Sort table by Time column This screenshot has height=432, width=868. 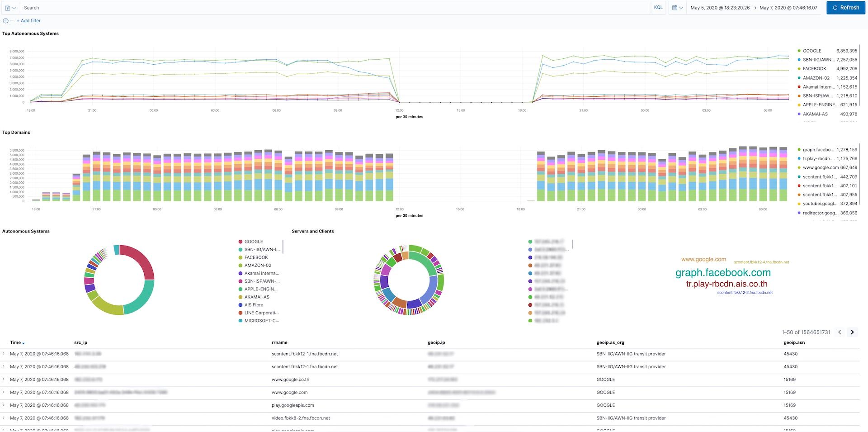point(17,342)
